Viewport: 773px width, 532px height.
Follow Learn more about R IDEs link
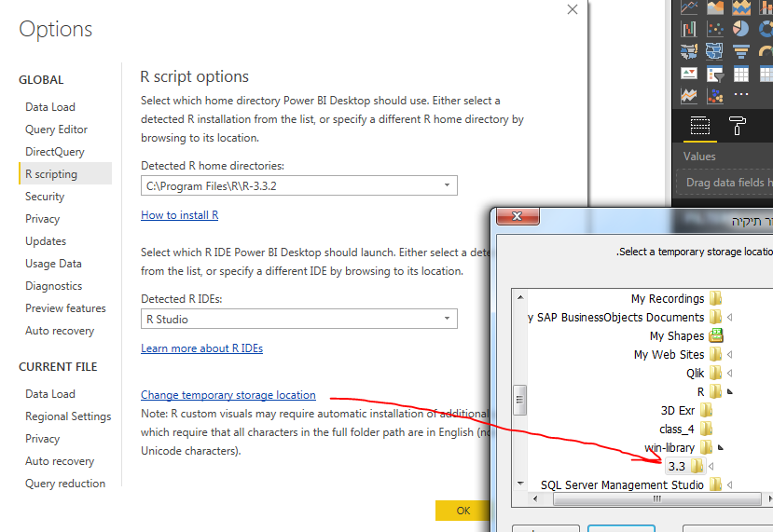(x=201, y=348)
